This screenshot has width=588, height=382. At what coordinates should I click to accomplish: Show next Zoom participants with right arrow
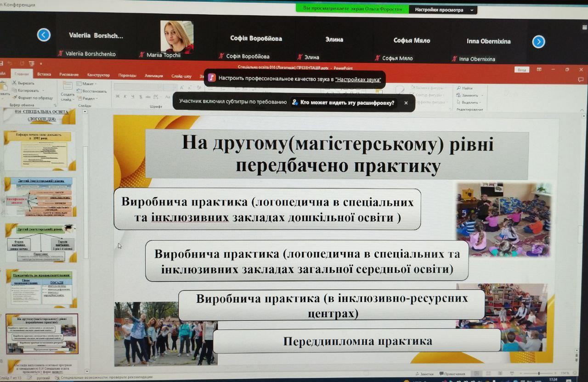(x=538, y=42)
